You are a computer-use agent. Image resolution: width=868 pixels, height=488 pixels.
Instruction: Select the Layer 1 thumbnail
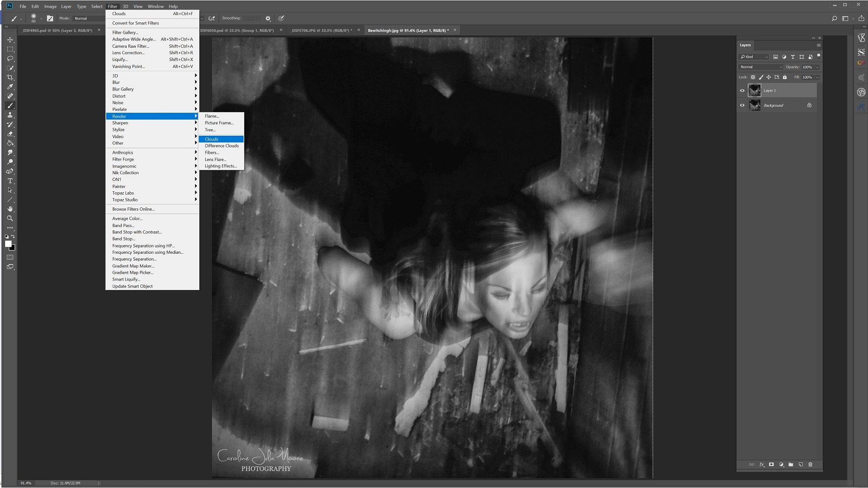tap(755, 91)
